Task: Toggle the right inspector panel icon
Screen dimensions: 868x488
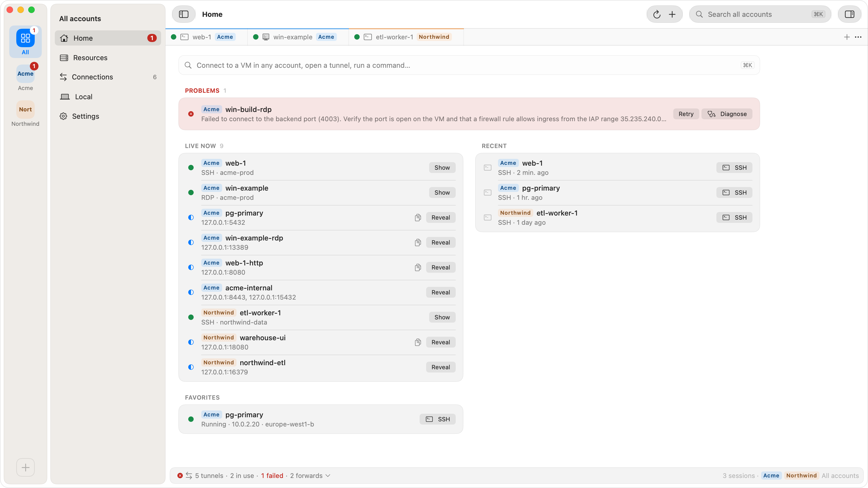Action: (849, 14)
